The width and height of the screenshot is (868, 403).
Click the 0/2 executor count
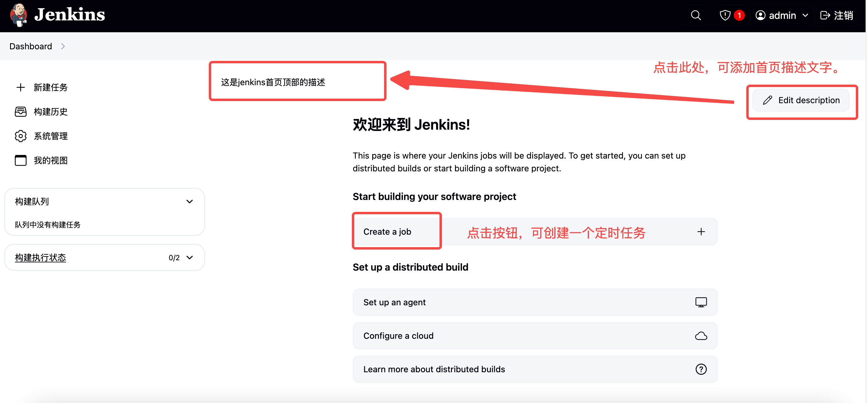click(174, 258)
